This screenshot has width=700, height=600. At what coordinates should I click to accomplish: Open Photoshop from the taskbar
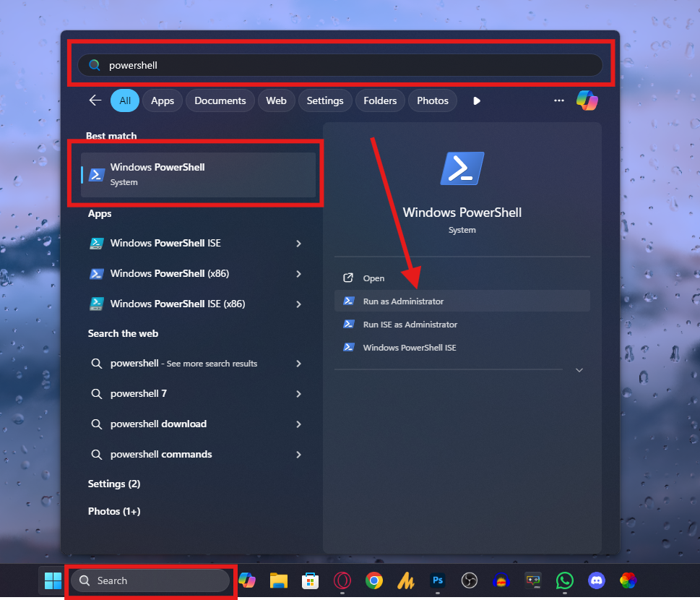pyautogui.click(x=438, y=580)
